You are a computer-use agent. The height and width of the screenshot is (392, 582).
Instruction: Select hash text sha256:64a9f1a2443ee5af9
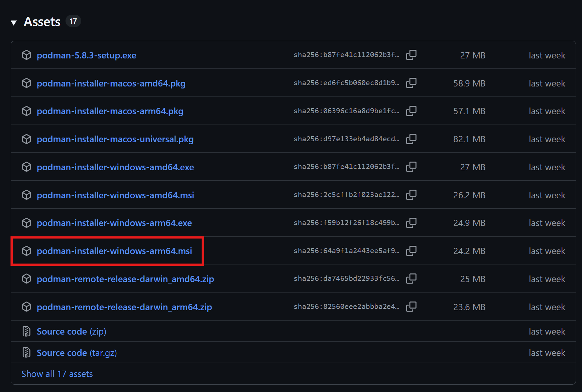click(347, 251)
